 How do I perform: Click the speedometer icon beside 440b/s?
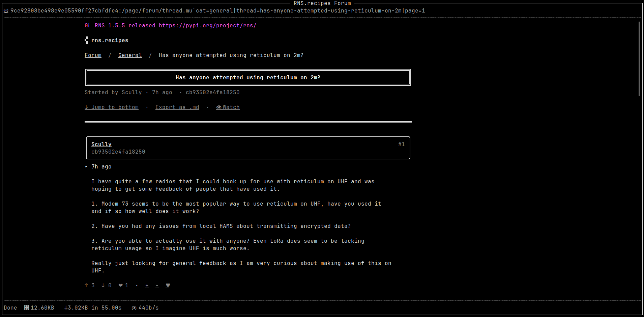[134, 308]
